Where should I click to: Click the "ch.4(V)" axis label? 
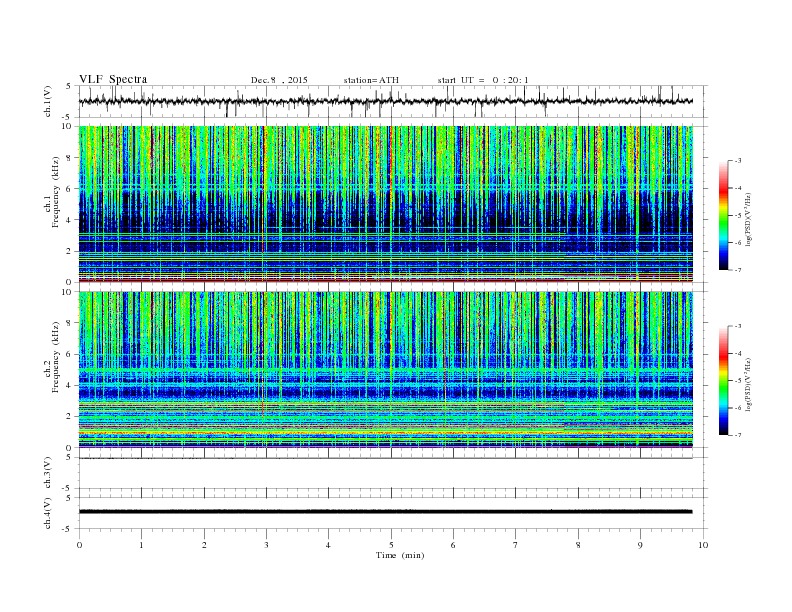point(48,513)
